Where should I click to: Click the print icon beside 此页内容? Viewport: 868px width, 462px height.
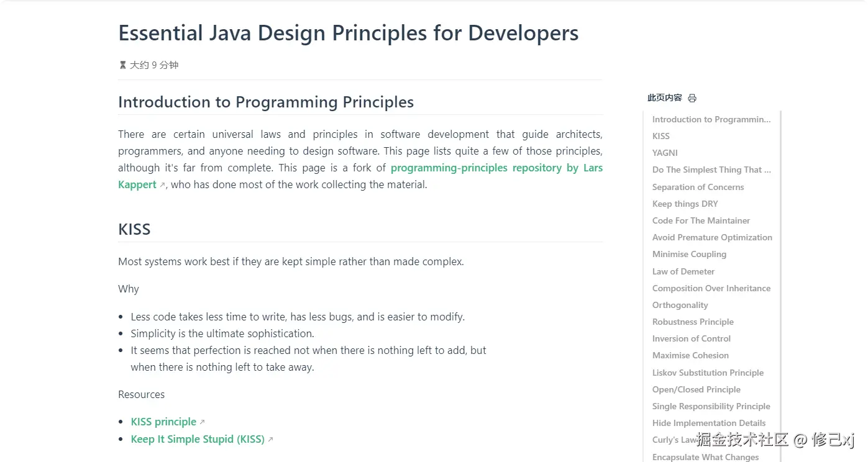(x=692, y=98)
